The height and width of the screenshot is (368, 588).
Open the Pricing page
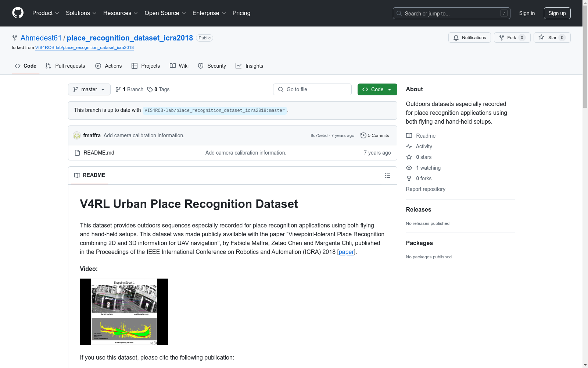[x=241, y=13]
